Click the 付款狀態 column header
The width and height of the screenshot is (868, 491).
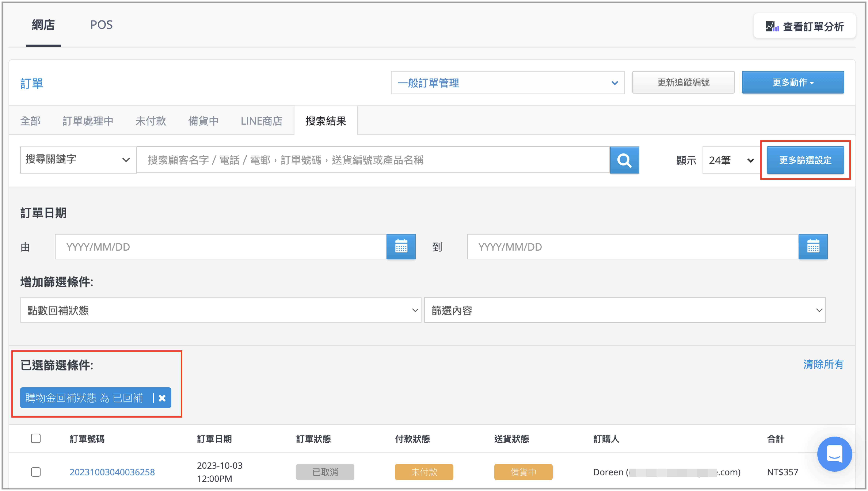click(x=412, y=439)
